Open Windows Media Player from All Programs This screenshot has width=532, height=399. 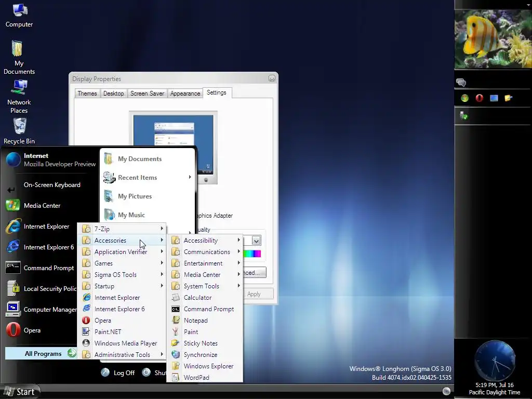click(122, 343)
